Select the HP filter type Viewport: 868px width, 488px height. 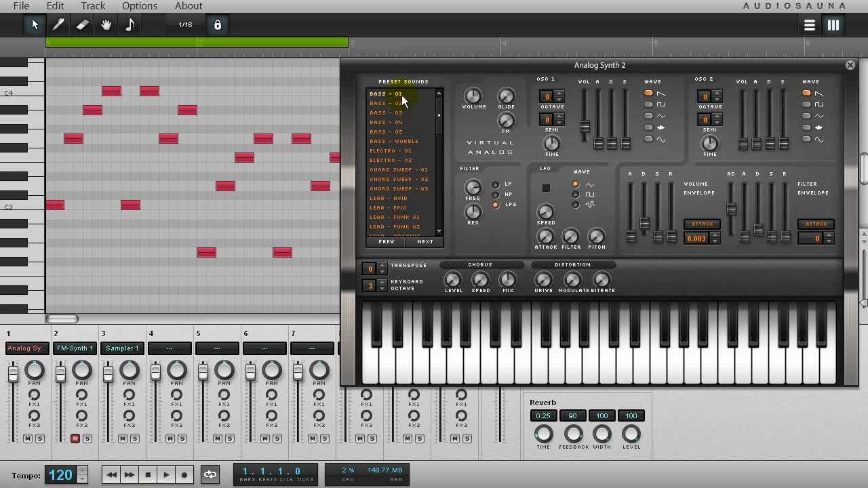(x=496, y=195)
